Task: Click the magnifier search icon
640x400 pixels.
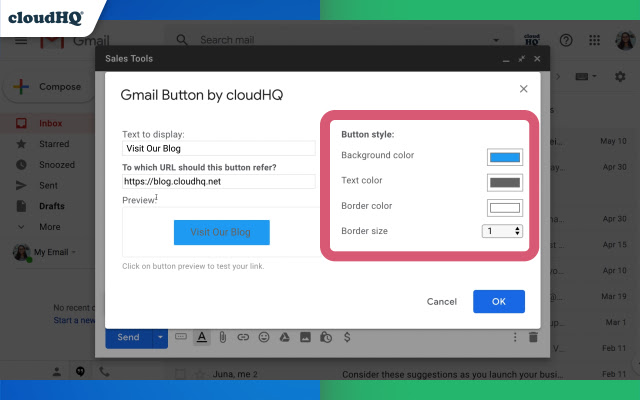Action: click(182, 40)
